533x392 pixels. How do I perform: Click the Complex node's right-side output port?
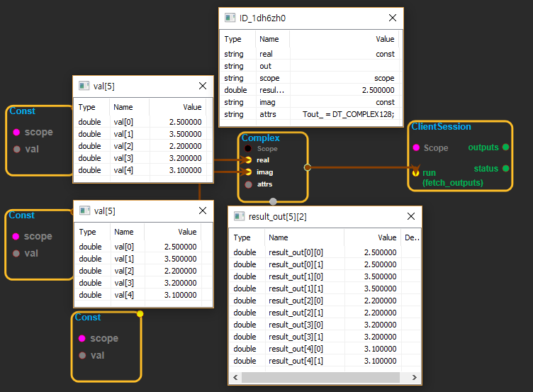(x=307, y=167)
